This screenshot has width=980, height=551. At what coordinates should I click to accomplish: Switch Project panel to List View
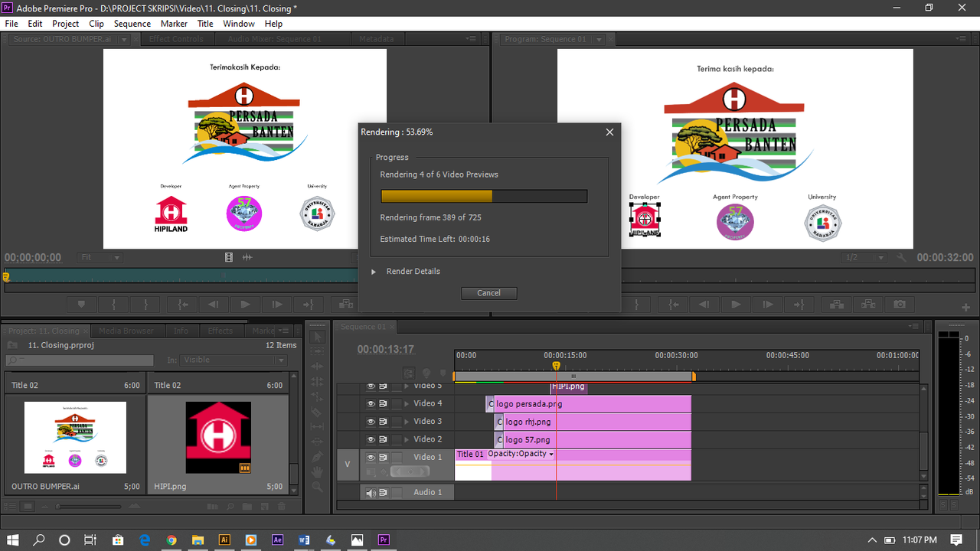point(11,506)
